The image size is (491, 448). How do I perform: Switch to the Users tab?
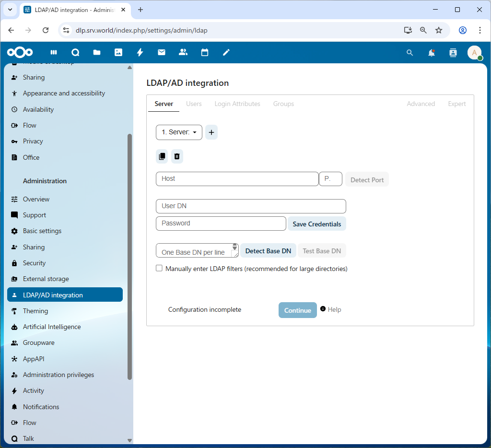(x=194, y=104)
